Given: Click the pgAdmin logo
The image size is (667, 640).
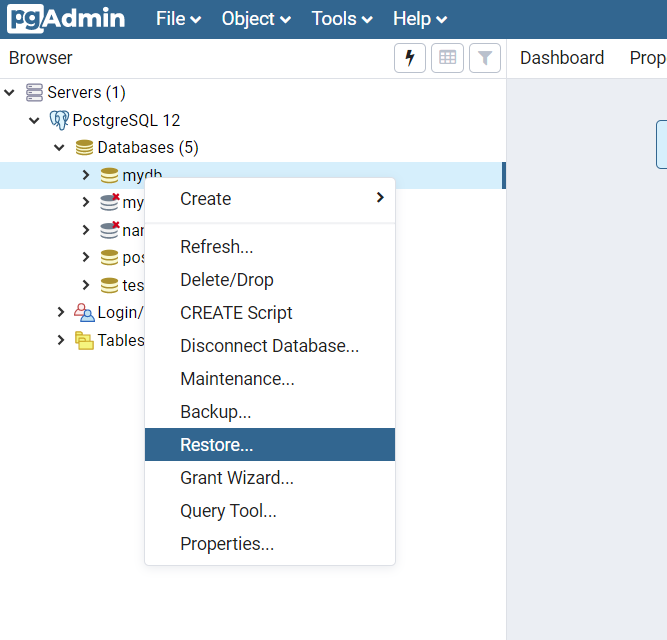Looking at the screenshot, I should (67, 19).
